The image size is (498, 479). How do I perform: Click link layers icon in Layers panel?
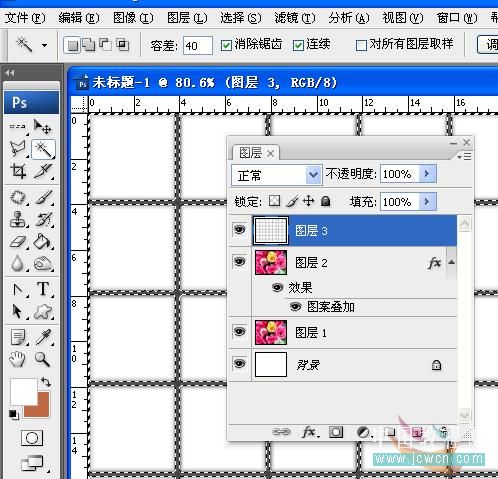[281, 432]
